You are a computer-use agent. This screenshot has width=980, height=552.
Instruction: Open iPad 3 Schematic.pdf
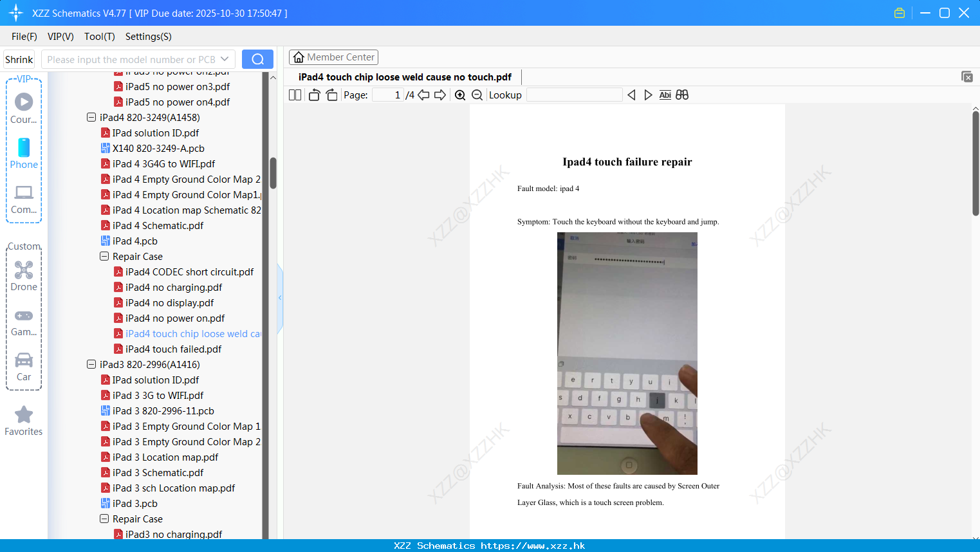coord(152,473)
